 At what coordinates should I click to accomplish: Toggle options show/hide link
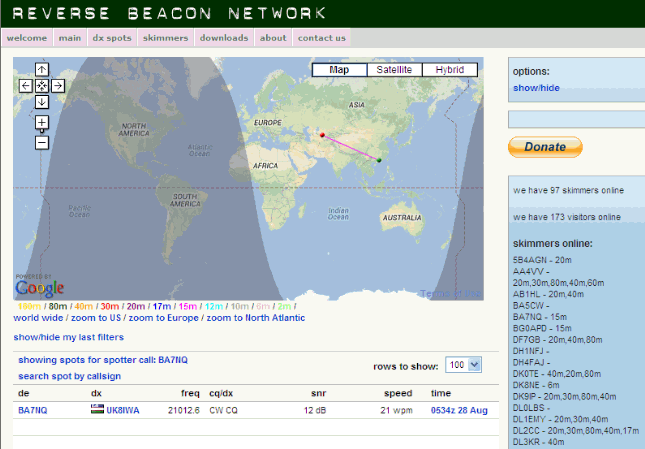coord(536,88)
